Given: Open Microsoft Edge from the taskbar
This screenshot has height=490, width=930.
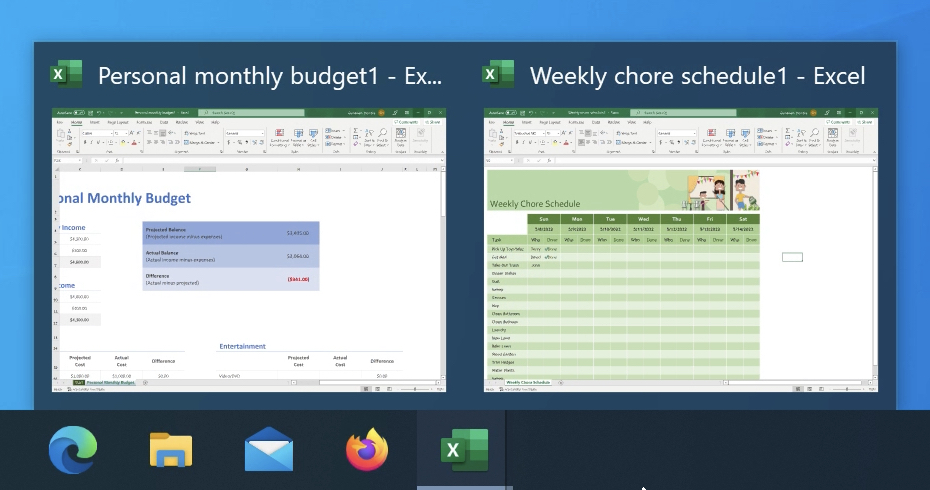Looking at the screenshot, I should click(x=73, y=451).
